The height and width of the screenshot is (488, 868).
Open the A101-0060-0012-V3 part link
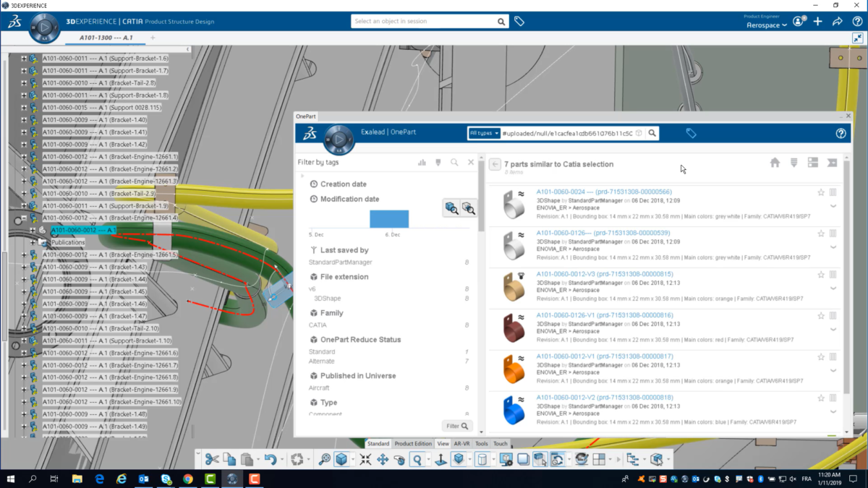pyautogui.click(x=604, y=274)
